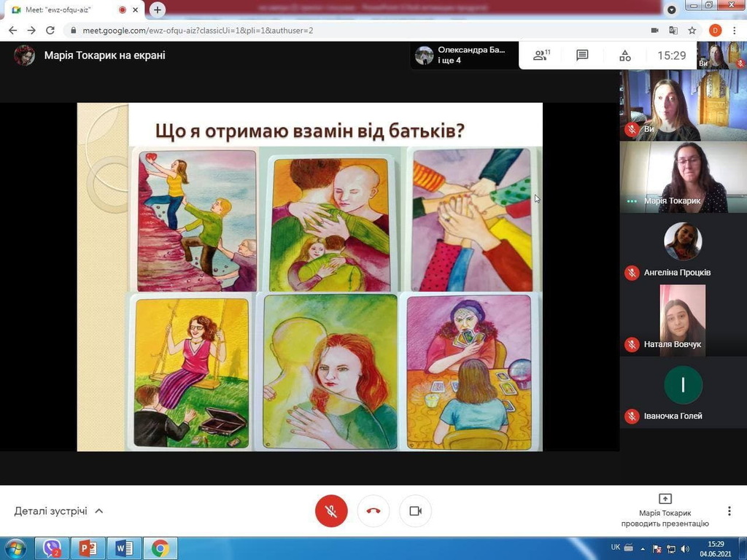Click Марія Токарик проводить презентацію button

tap(665, 510)
